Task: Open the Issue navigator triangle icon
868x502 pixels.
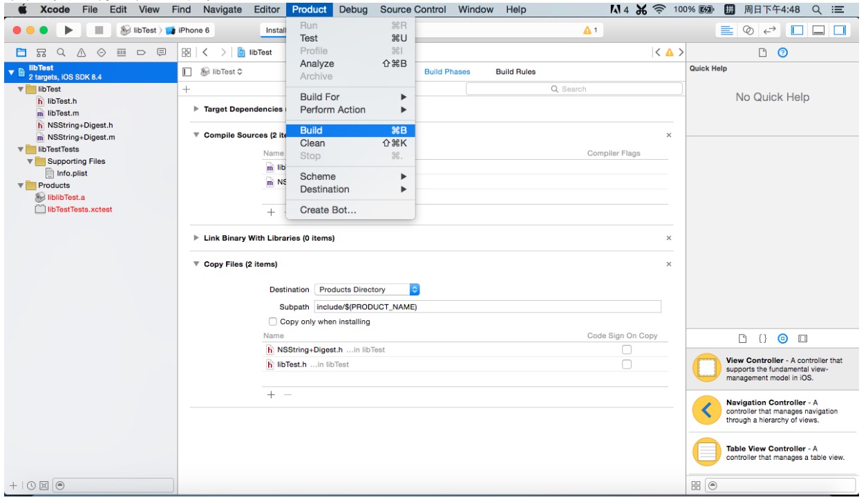Action: [82, 52]
